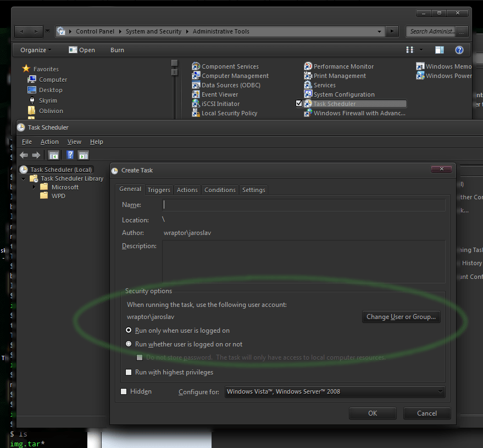Open File menu in Task Scheduler
The image size is (483, 448).
[x=27, y=142]
